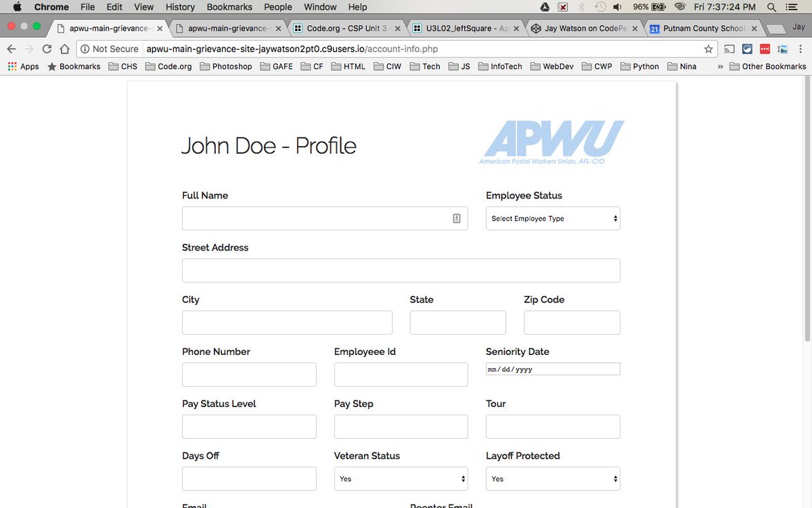Open the CHS bookmarks folder
The image size is (812, 508).
coord(122,66)
